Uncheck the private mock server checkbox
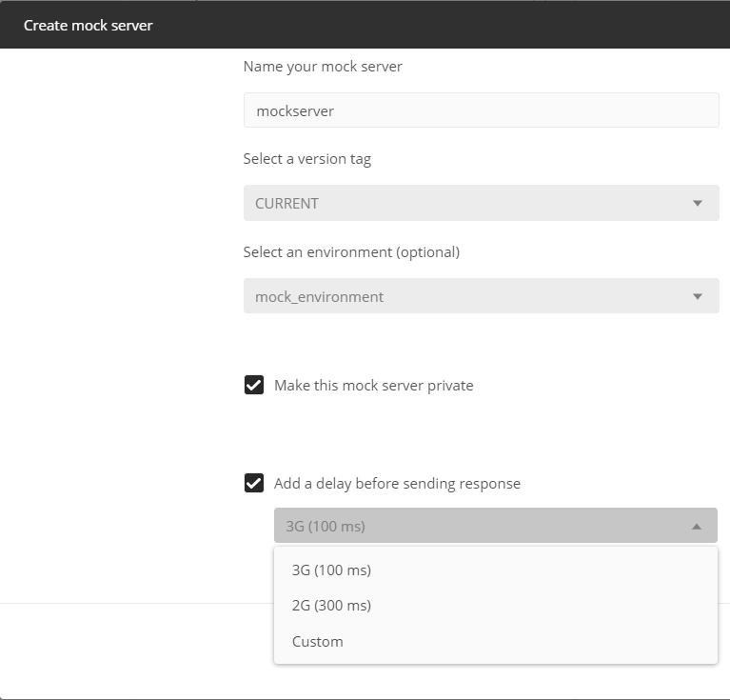This screenshot has height=700, width=730. point(254,385)
